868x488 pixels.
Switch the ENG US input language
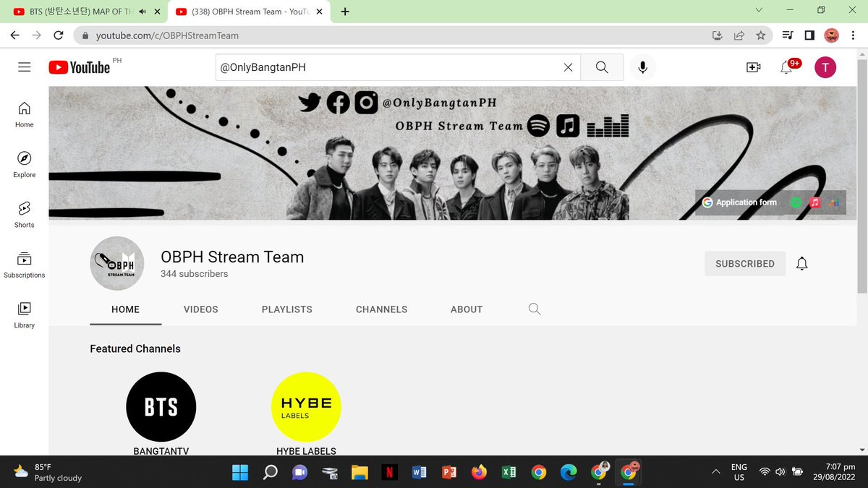click(x=739, y=472)
